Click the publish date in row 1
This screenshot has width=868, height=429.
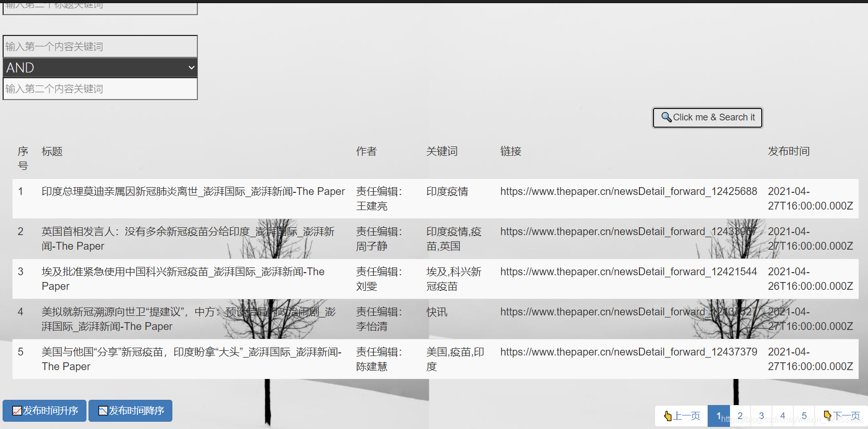(x=811, y=199)
